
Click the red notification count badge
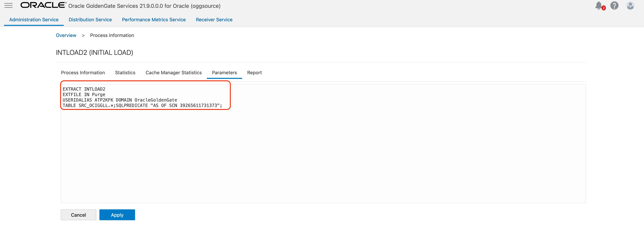(x=604, y=8)
